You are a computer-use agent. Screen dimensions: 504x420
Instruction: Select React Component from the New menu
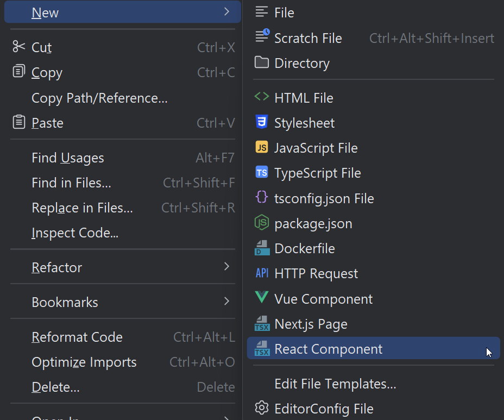coord(328,349)
